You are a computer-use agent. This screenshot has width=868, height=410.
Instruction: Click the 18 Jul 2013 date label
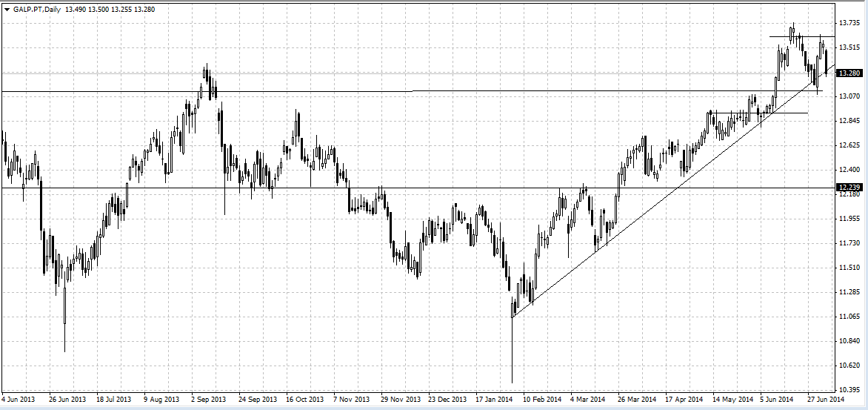coord(115,399)
